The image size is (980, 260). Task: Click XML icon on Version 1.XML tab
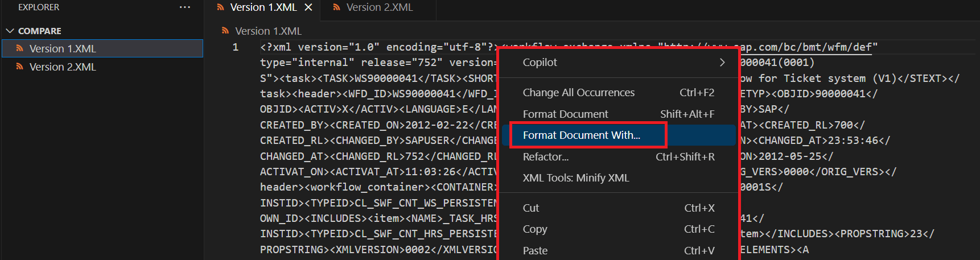[x=220, y=7]
